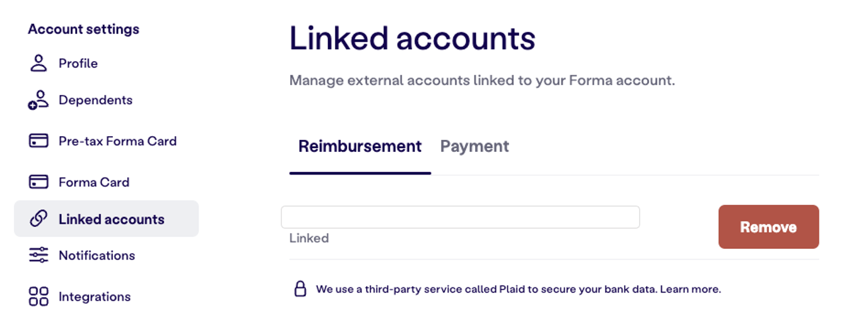Open Notifications settings label
The height and width of the screenshot is (329, 868).
[97, 255]
